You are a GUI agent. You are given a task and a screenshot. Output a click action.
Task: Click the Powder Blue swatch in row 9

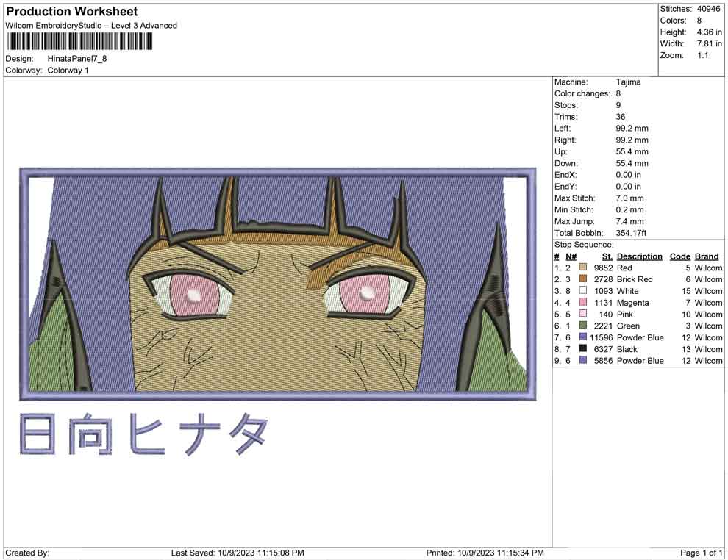(x=582, y=360)
